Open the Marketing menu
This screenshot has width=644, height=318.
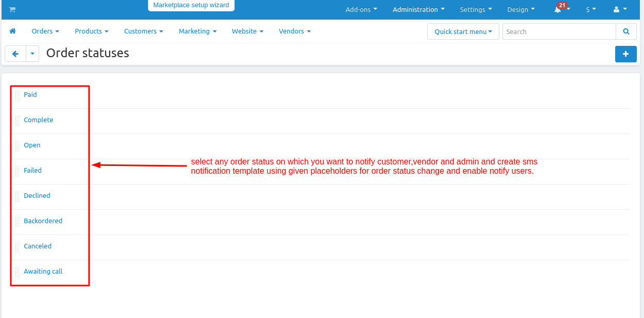coord(198,31)
